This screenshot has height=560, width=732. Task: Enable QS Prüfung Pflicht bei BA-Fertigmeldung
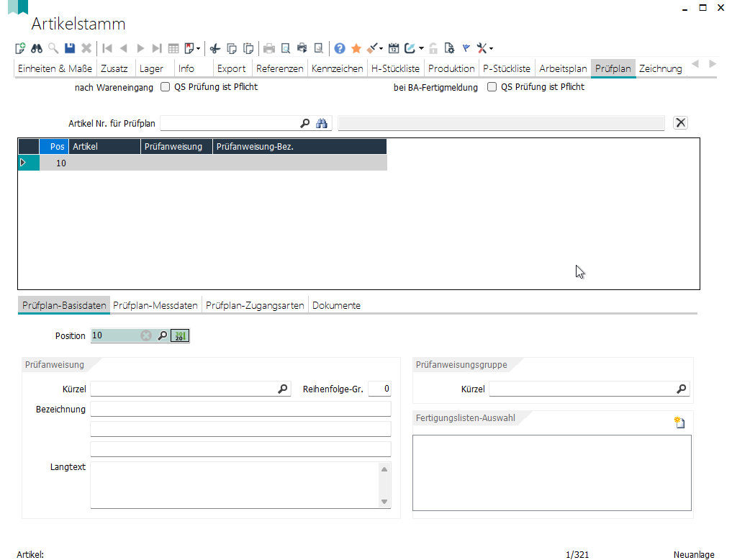point(492,87)
